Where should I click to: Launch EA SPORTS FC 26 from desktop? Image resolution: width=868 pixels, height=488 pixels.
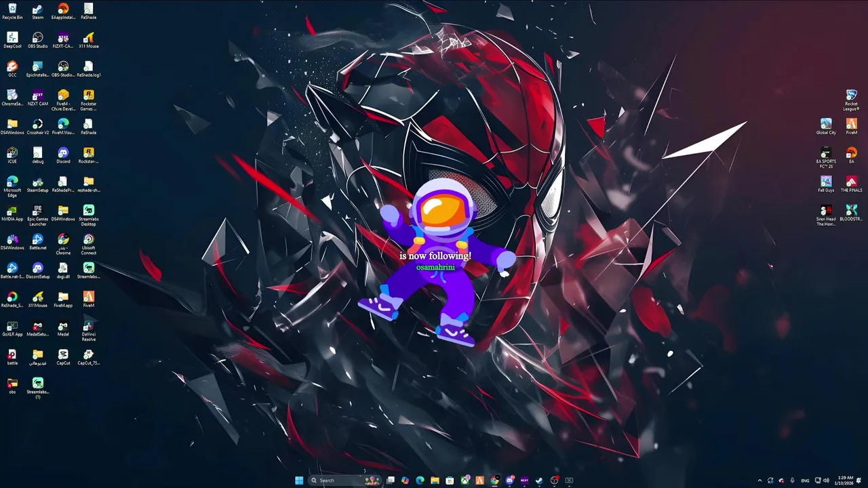[x=826, y=157]
